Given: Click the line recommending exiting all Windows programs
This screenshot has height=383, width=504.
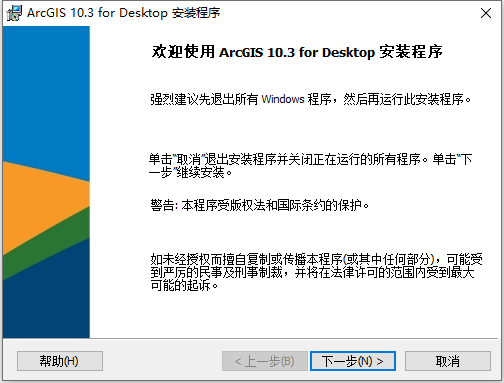Looking at the screenshot, I should point(310,99).
